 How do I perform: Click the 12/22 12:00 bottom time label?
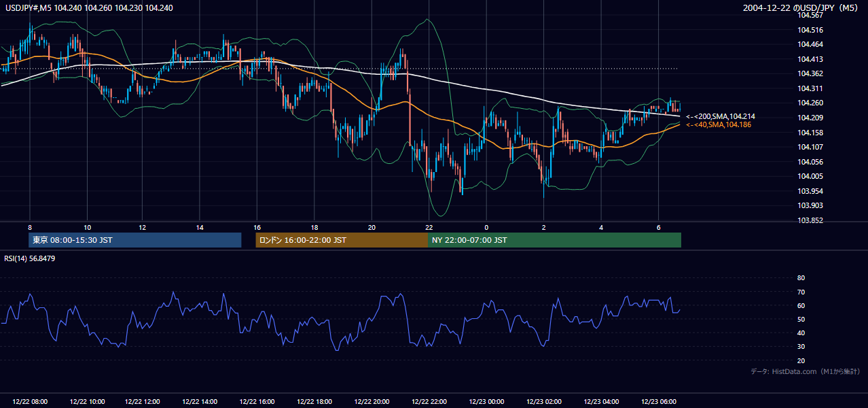[x=144, y=401]
